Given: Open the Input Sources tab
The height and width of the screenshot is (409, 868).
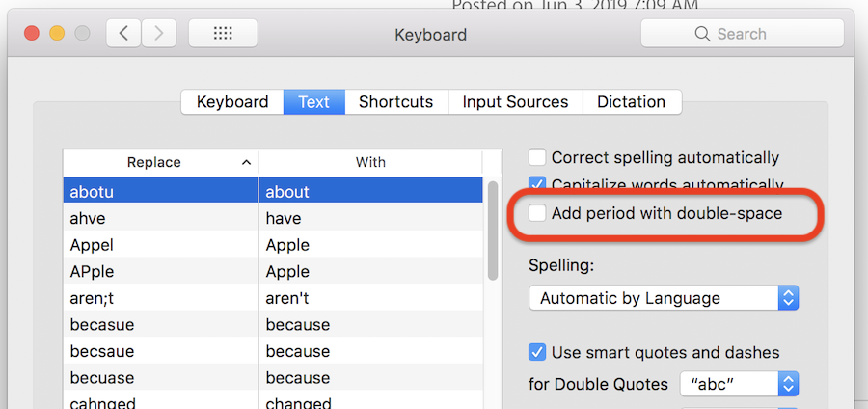Looking at the screenshot, I should (515, 102).
